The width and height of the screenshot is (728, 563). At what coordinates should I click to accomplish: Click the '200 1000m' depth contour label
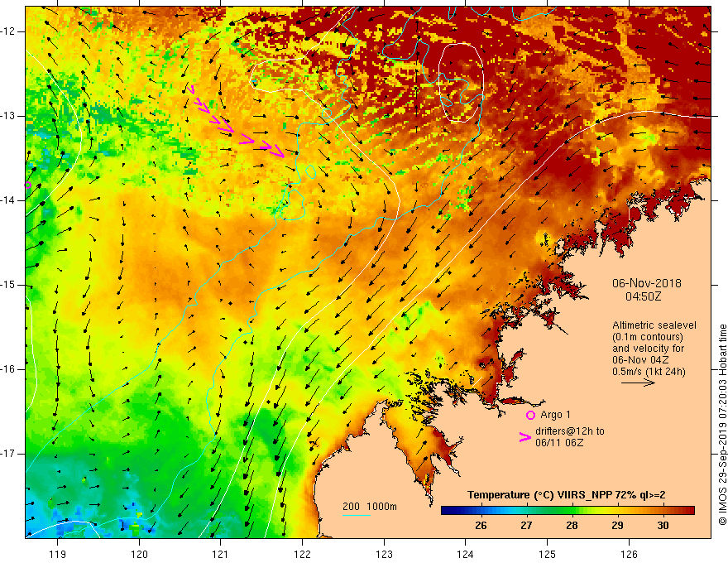370,507
